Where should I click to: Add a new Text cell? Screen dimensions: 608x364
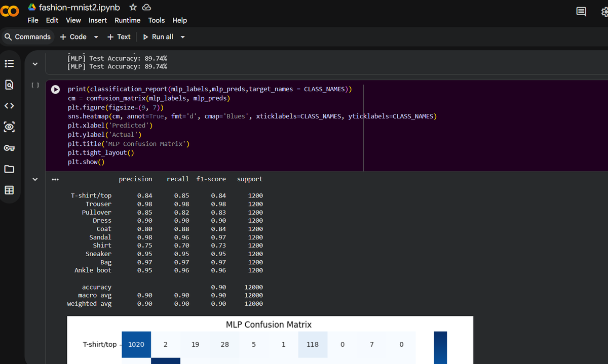tap(119, 37)
